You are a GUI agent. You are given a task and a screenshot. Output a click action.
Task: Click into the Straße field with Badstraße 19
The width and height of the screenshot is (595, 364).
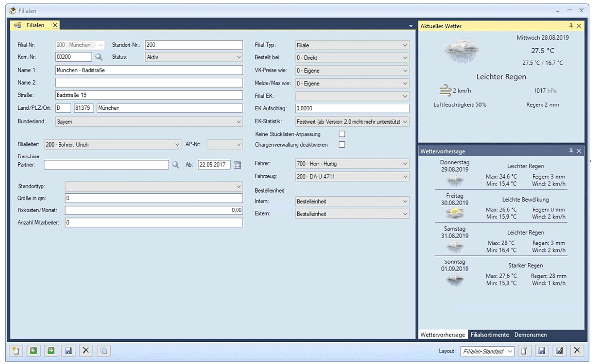point(149,95)
